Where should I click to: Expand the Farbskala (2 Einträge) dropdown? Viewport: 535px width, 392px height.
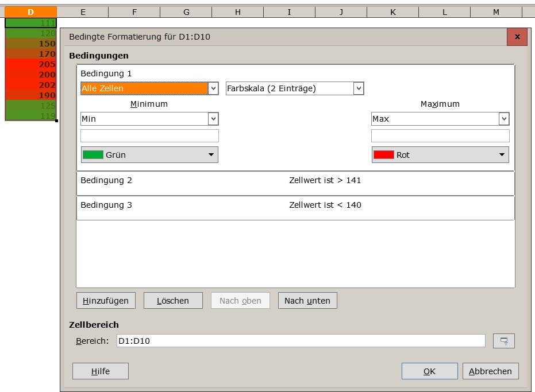(x=295, y=88)
